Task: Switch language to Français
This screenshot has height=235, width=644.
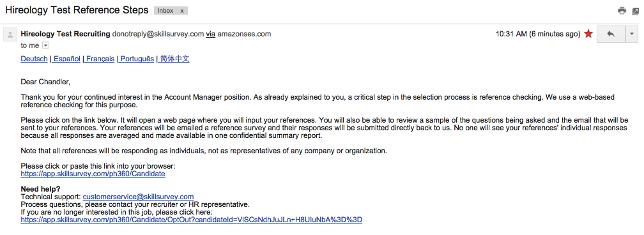Action: coord(100,59)
